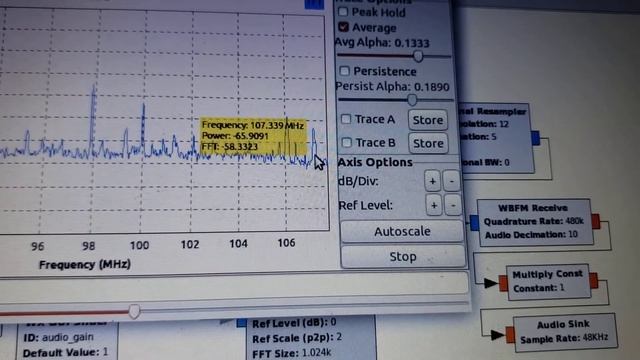
Task: Increase Ref Level with plus button
Action: click(434, 205)
